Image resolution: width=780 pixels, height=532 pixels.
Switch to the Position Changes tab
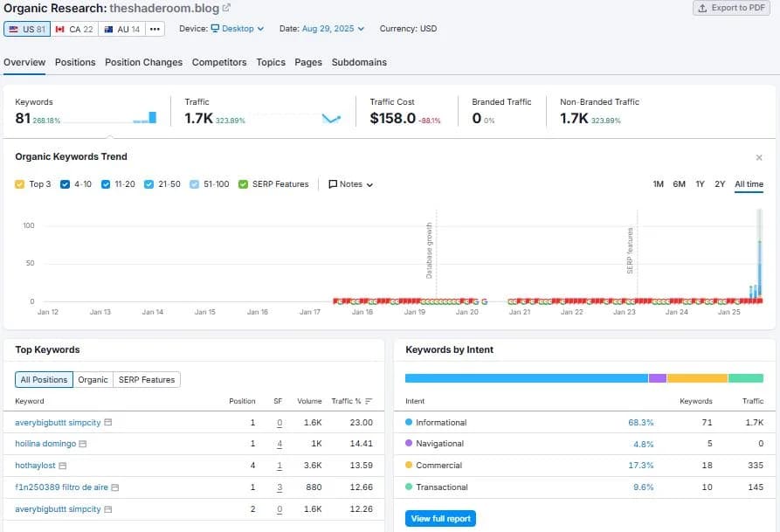tap(143, 62)
